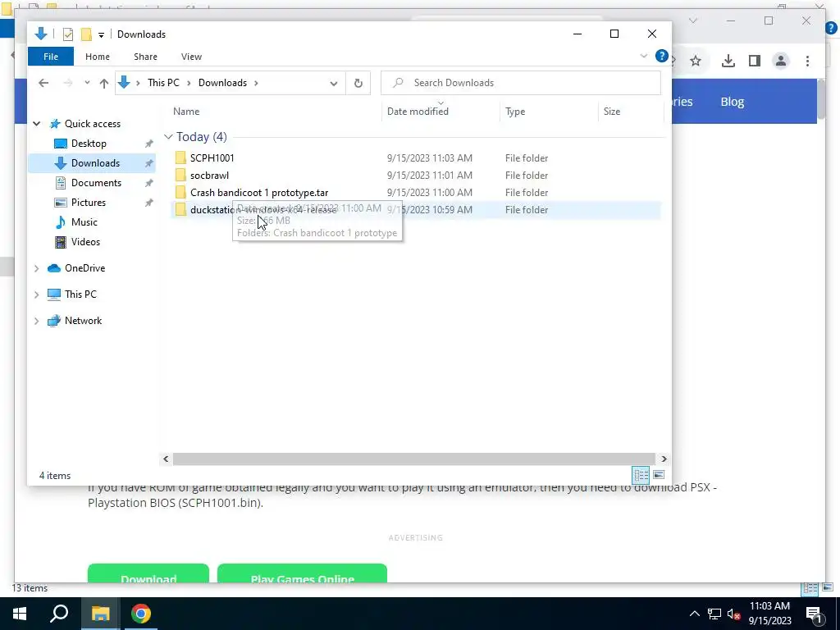Image resolution: width=840 pixels, height=630 pixels.
Task: Select Videos in navigation pane
Action: [x=85, y=242]
